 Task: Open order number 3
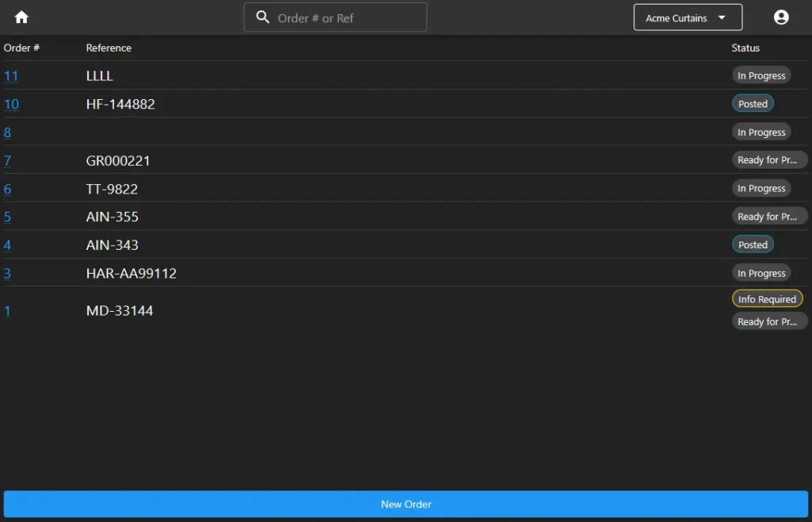[x=7, y=273]
